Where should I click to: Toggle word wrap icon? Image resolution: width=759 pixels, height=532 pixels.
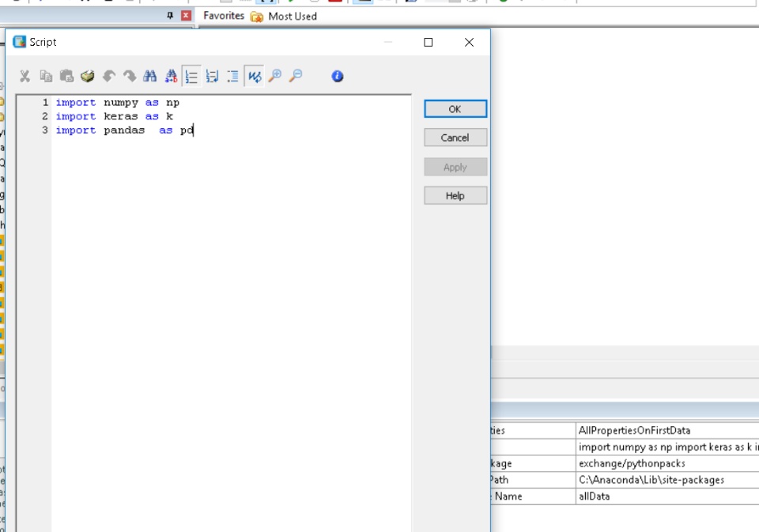click(x=254, y=76)
